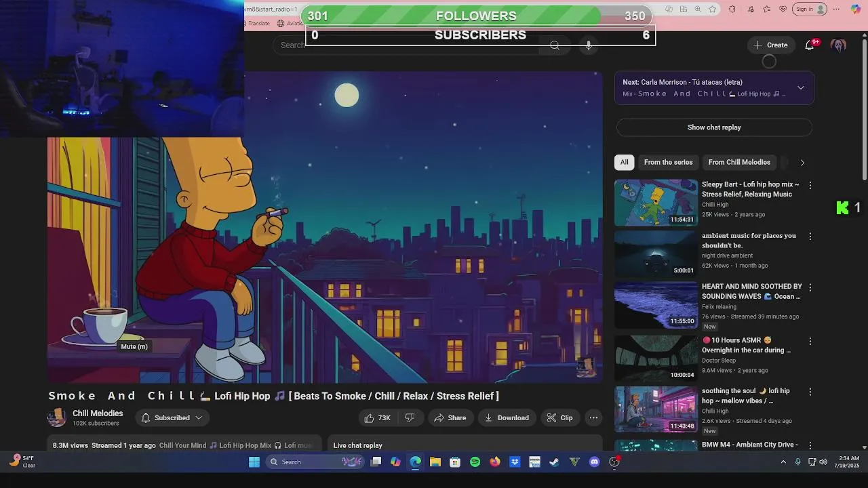Image resolution: width=868 pixels, height=488 pixels.
Task: Activate voice search microphone icon
Action: [x=589, y=45]
